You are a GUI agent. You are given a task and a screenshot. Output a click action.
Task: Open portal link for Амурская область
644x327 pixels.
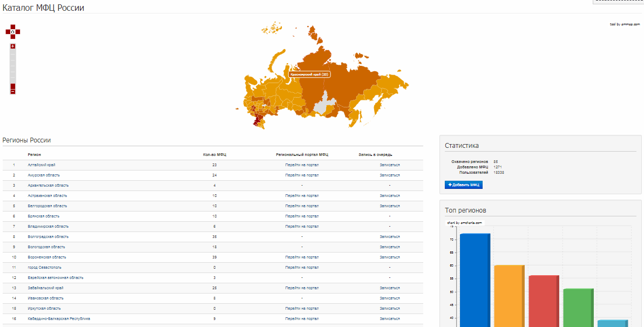(302, 175)
